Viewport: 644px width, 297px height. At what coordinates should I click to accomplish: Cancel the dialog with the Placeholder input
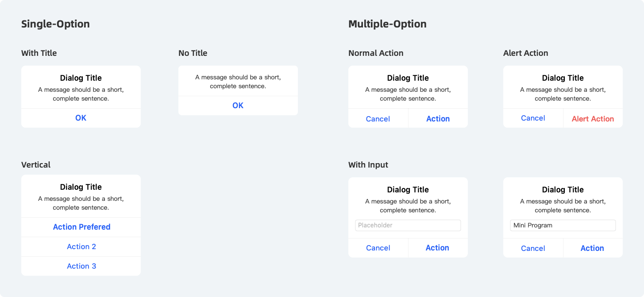(378, 248)
